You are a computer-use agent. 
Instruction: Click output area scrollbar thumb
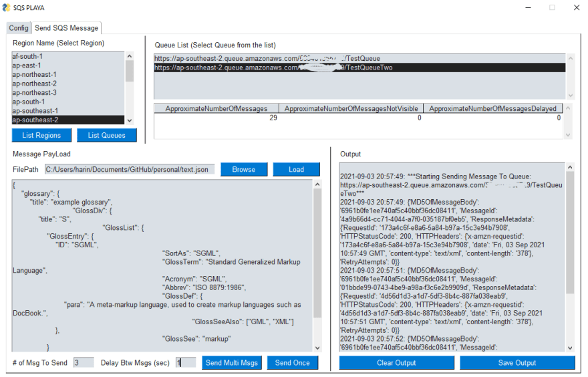click(570, 233)
